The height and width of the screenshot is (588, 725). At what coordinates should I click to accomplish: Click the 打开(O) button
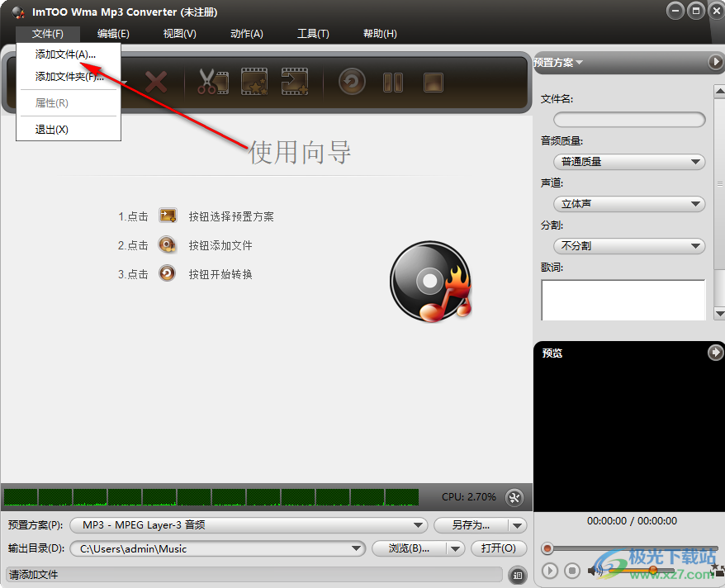point(499,548)
